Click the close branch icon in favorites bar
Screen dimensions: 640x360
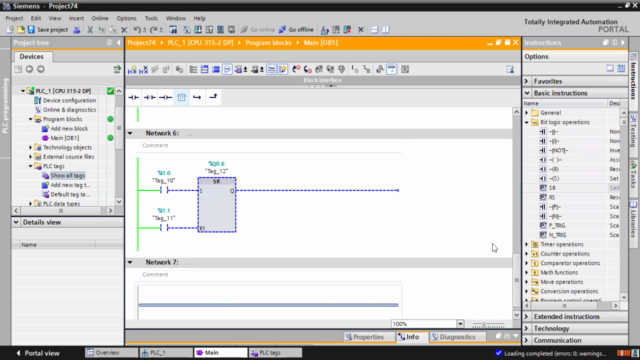(213, 98)
